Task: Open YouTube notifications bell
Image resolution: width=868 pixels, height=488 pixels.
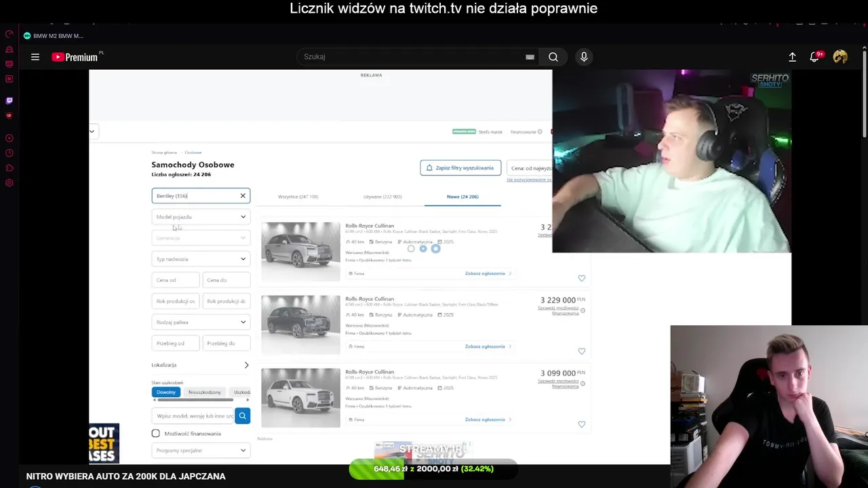Action: 814,57
